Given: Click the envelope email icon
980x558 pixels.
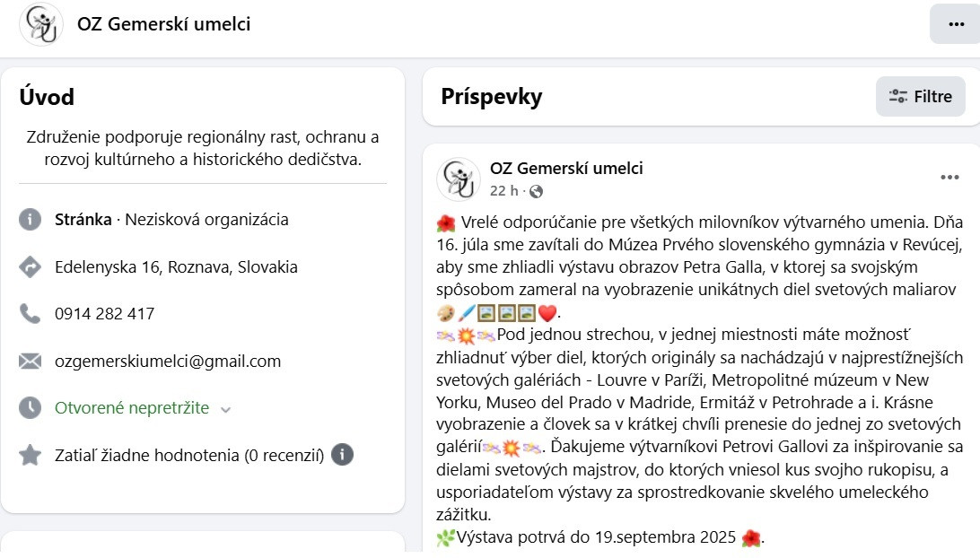Looking at the screenshot, I should (x=31, y=362).
